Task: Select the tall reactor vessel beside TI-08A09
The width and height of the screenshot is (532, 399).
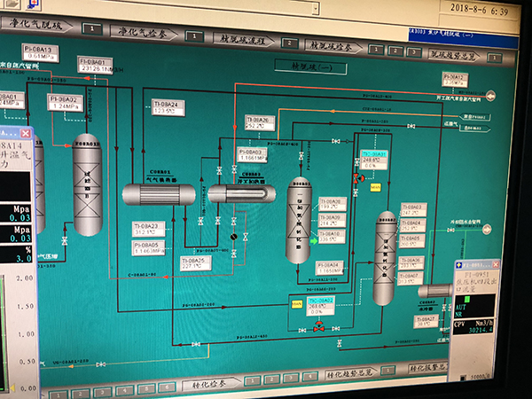Action: [x=300, y=221]
